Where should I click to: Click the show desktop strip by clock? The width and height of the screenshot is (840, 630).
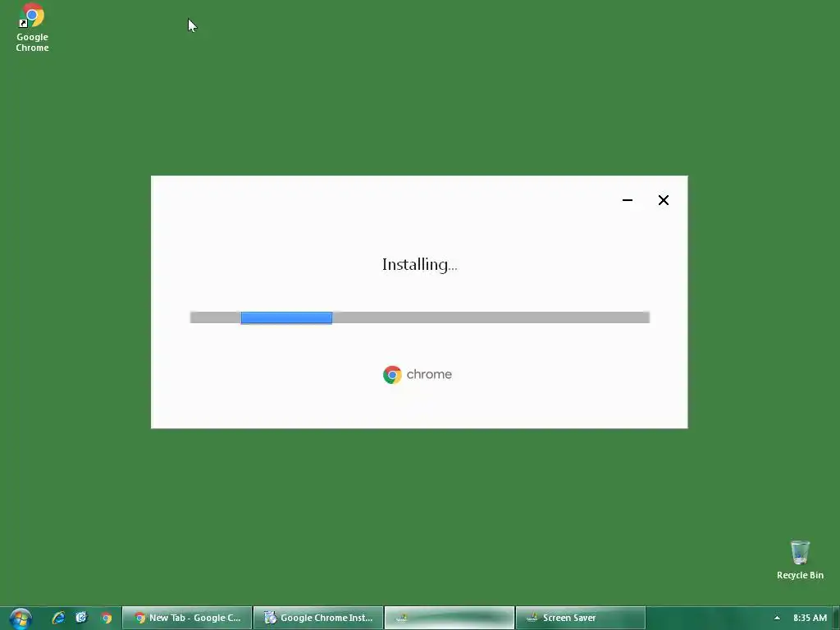tap(836, 618)
